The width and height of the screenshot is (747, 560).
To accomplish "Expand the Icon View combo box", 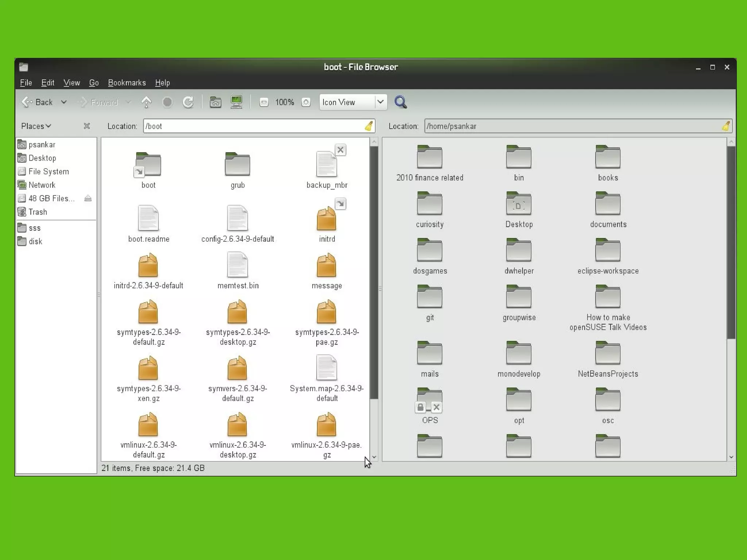I will tap(380, 102).
